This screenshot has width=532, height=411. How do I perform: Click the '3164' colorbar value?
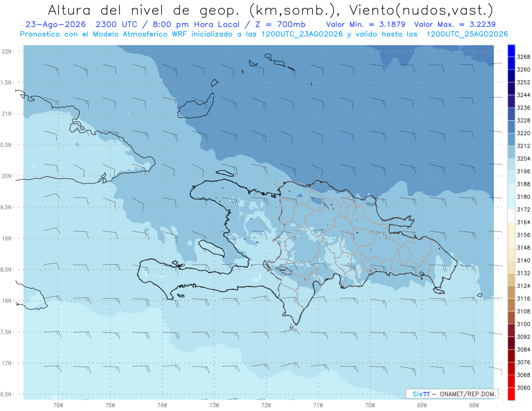(524, 222)
